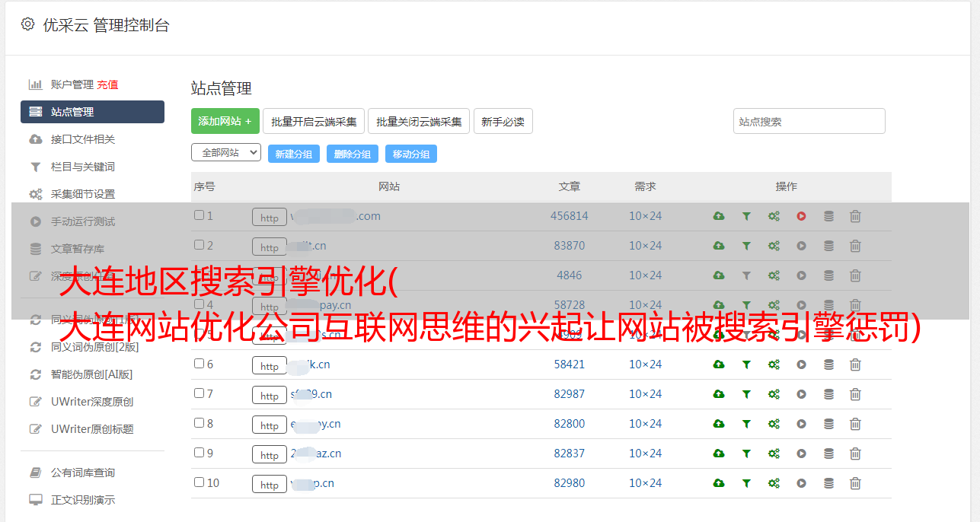Open 采集细节设置 in the sidebar
Image resolution: width=980 pixels, height=522 pixels.
click(82, 194)
